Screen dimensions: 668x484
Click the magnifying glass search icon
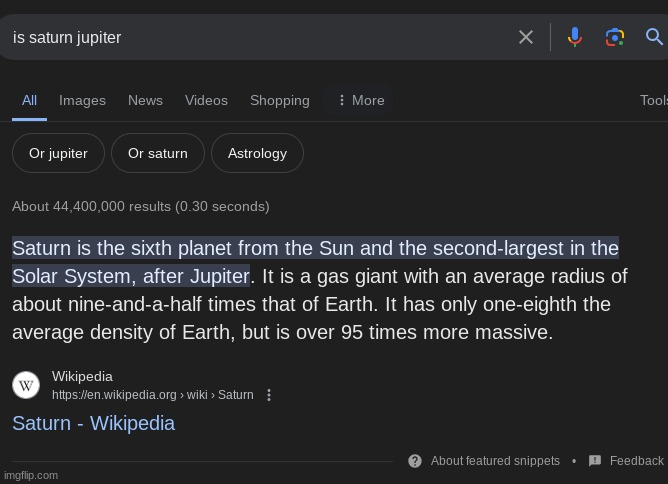pos(654,37)
